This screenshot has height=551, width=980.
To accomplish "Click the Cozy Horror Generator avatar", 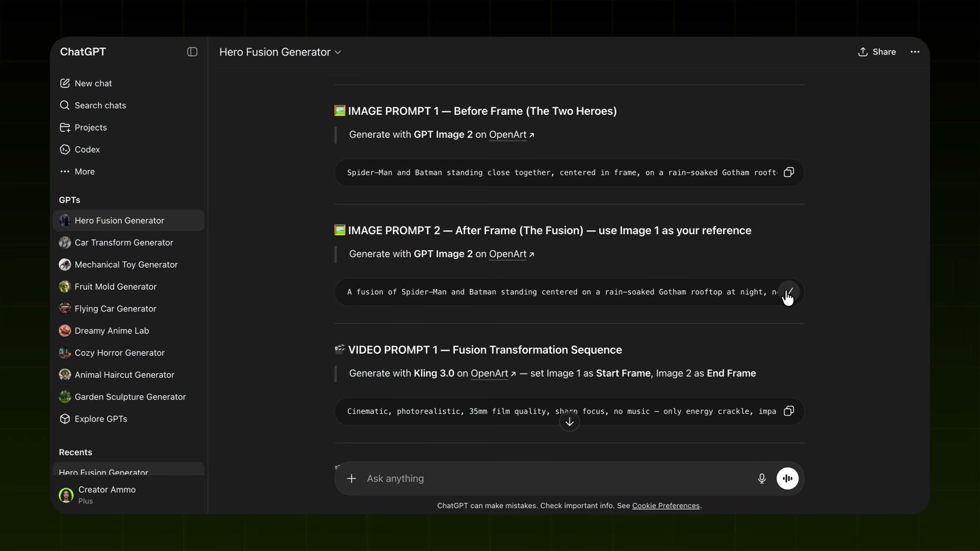I will click(65, 353).
